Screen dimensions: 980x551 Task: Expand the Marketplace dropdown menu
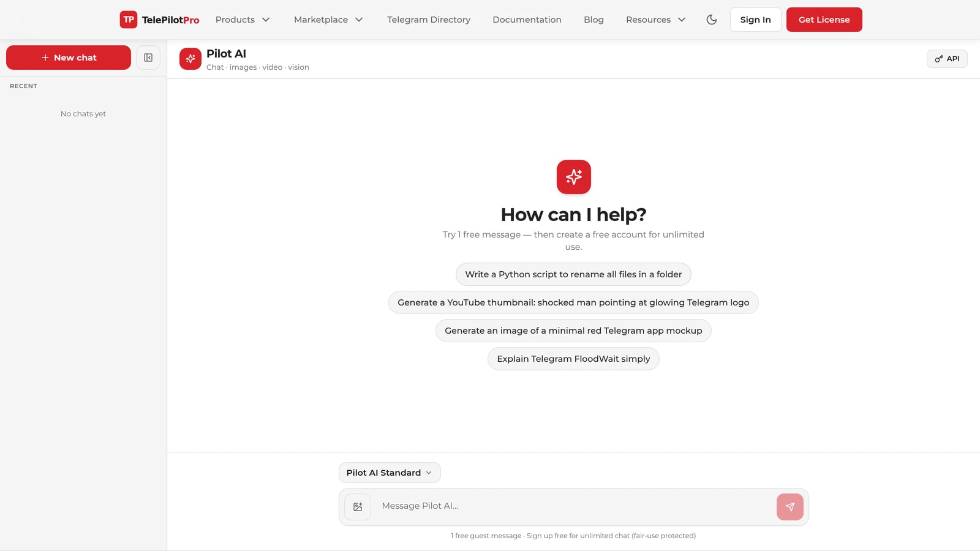(328, 20)
